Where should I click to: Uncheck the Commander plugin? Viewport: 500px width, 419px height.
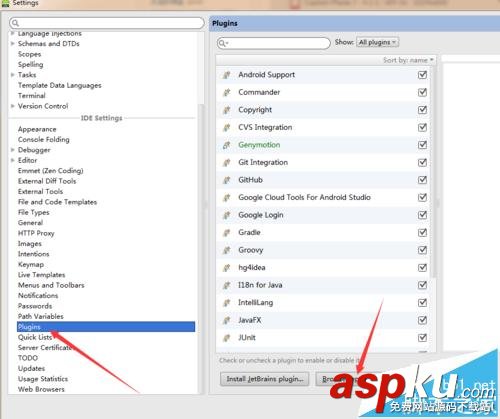(422, 92)
